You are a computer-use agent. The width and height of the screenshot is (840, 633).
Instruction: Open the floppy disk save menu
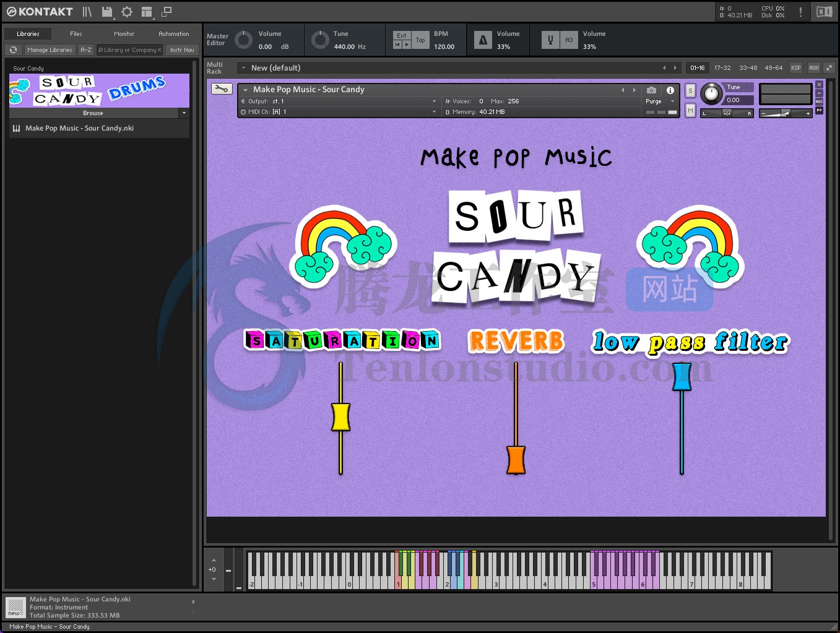tap(107, 12)
